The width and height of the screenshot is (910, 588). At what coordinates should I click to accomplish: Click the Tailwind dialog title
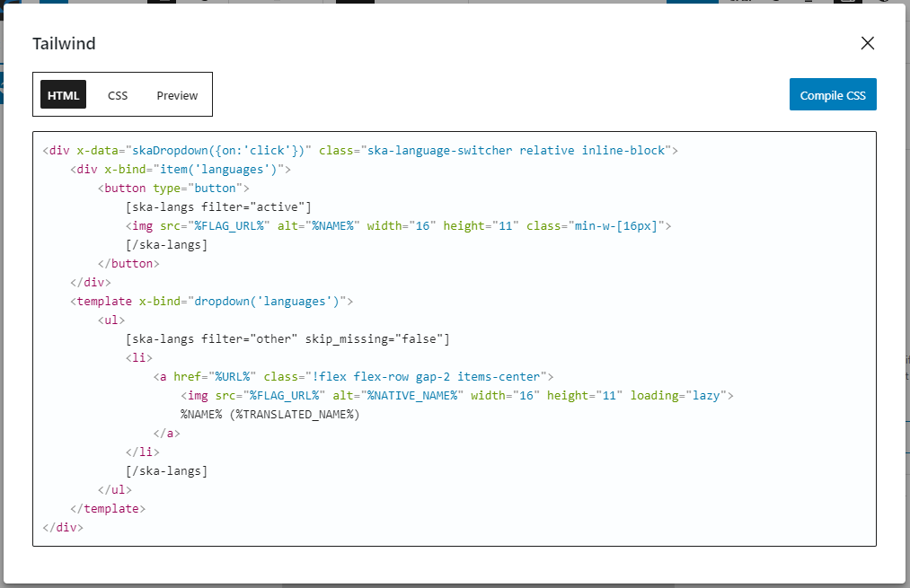64,44
